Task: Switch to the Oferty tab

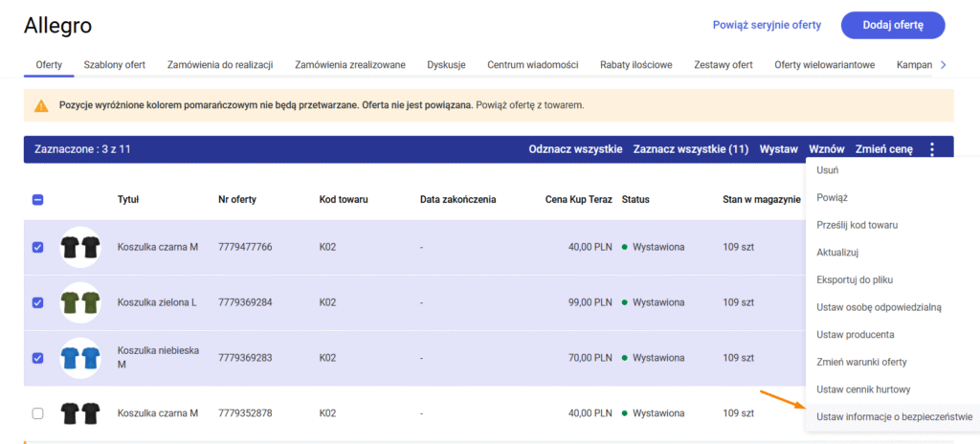Action: pyautogui.click(x=49, y=64)
